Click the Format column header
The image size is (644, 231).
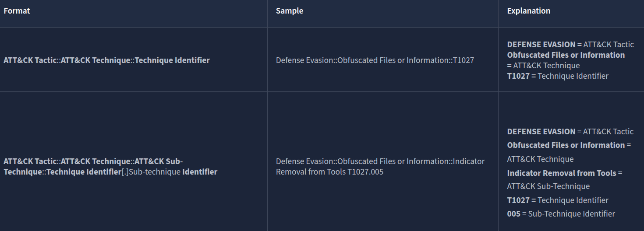pos(17,11)
